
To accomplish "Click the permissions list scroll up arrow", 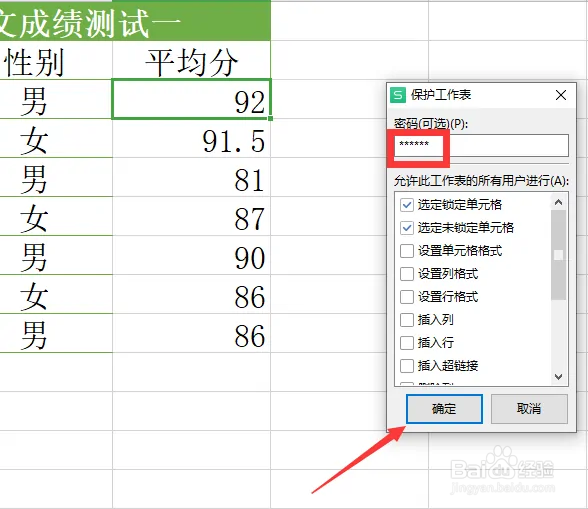I will point(558,203).
